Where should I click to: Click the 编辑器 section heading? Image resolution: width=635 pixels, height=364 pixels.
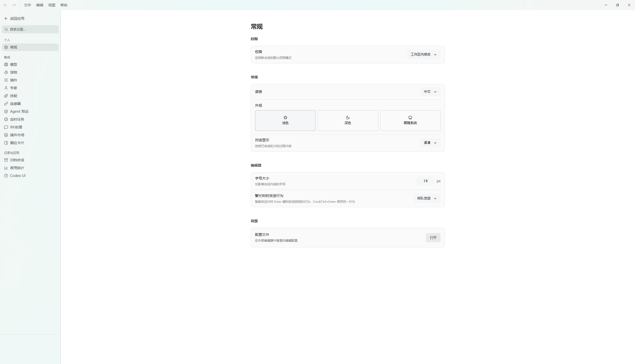[256, 165]
